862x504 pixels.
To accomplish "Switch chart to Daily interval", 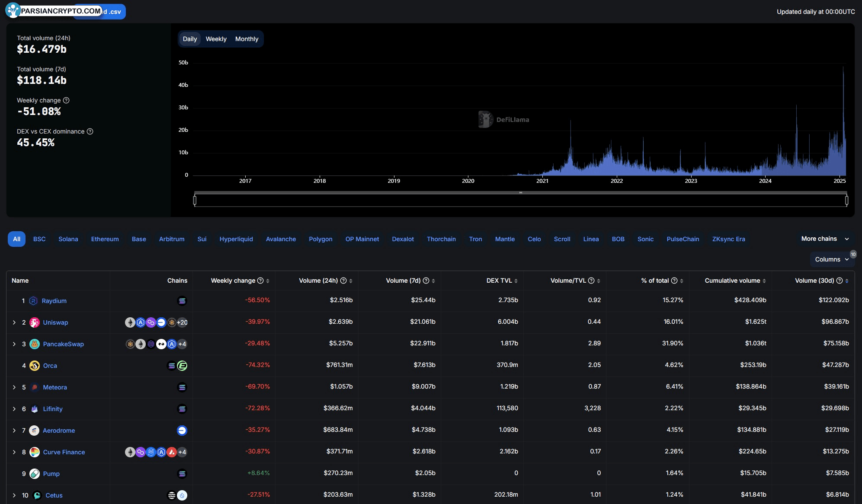I will pos(190,39).
